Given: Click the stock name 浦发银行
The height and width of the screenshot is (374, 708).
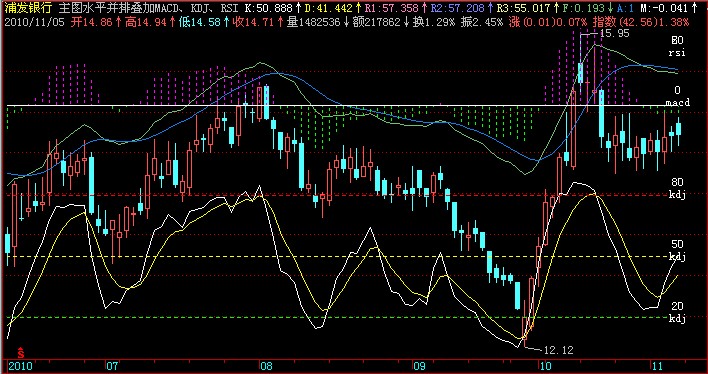Looking at the screenshot, I should pos(29,8).
